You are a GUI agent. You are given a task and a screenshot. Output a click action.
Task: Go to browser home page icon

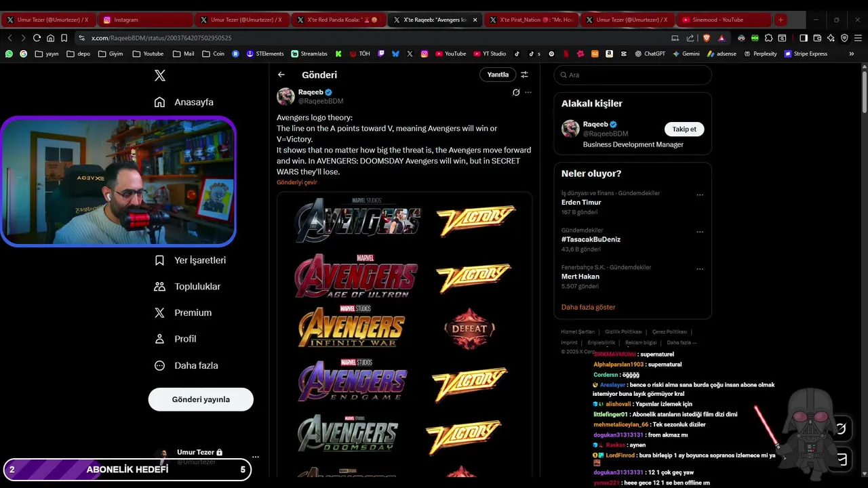pos(50,38)
